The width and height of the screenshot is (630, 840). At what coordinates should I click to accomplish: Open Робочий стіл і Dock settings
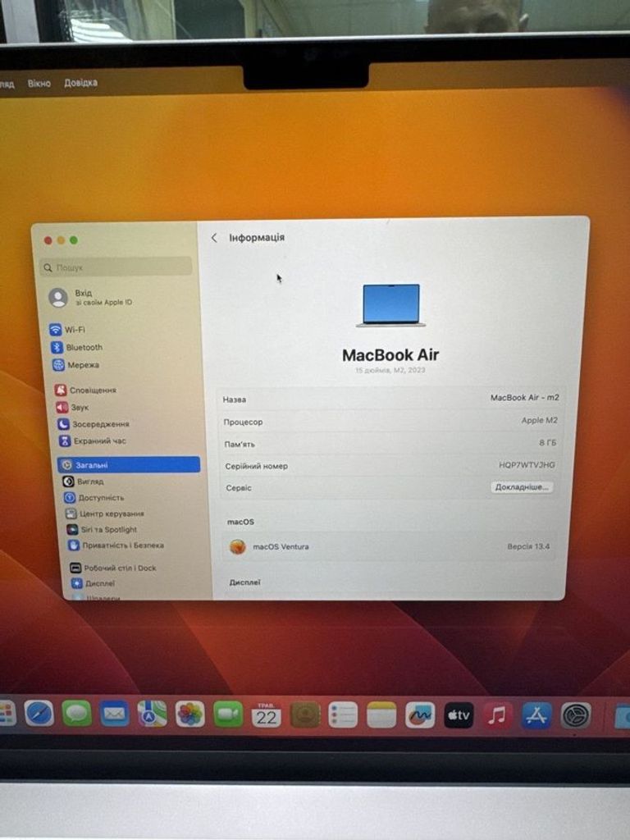point(113,568)
